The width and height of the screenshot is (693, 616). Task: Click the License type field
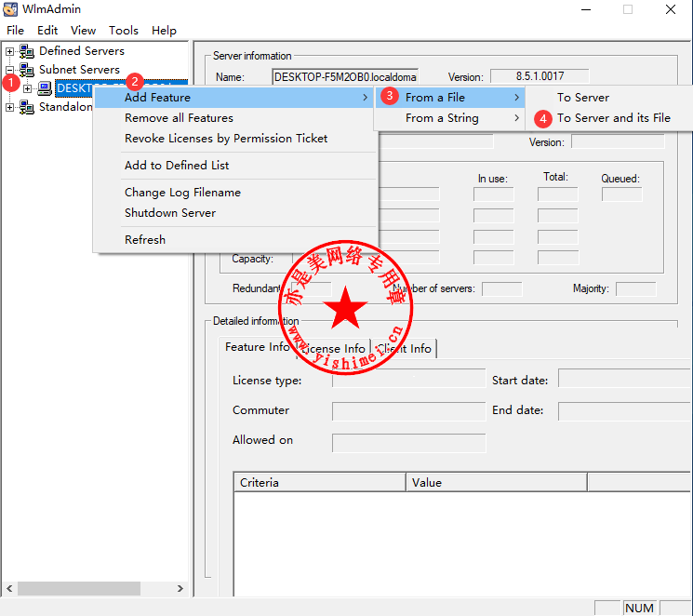(408, 379)
